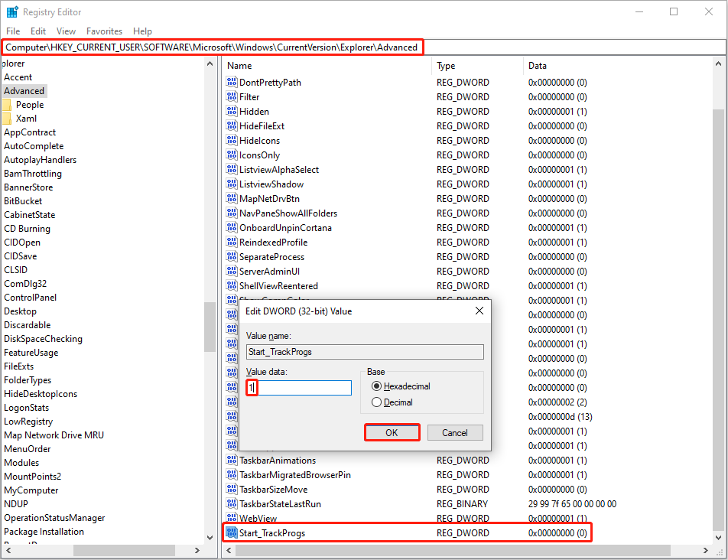Open the View menu
The image size is (728, 560).
point(66,31)
